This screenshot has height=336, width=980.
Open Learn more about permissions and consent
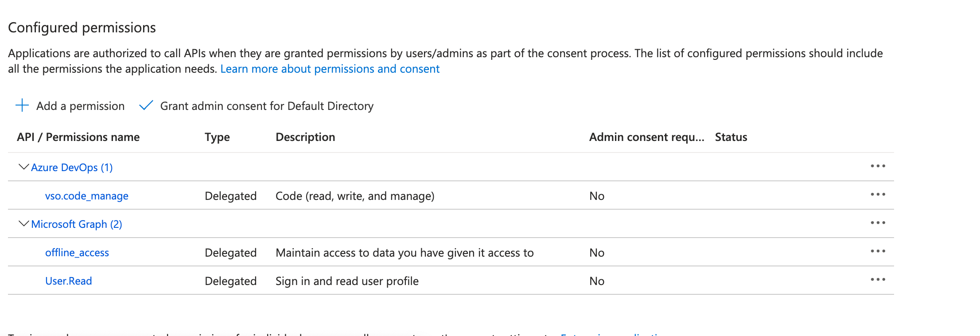click(330, 69)
